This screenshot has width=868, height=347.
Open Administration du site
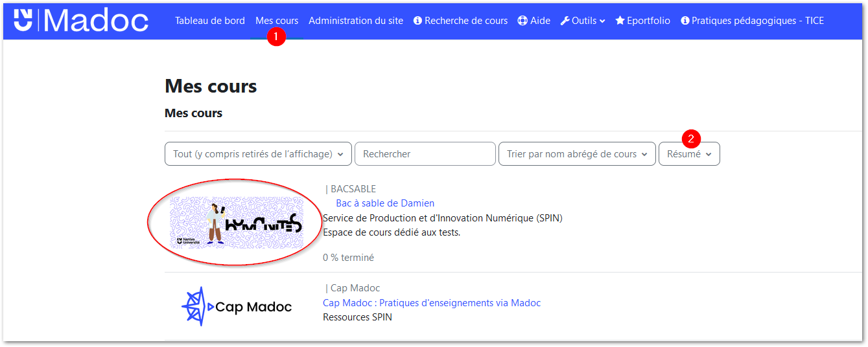pyautogui.click(x=356, y=21)
